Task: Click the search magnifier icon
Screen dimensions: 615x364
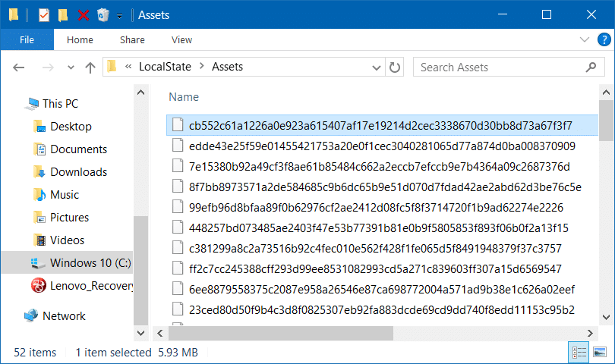Action: (x=591, y=67)
